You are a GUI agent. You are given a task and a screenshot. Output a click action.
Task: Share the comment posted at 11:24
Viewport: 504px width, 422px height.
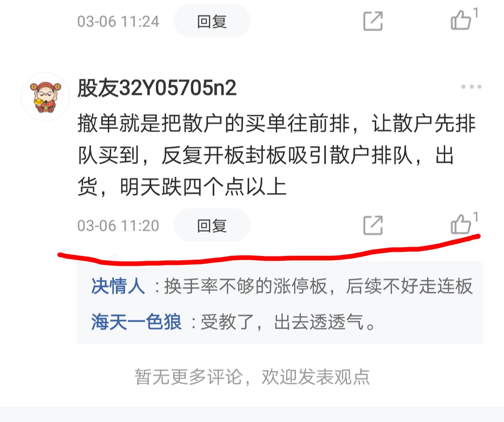coord(373,21)
